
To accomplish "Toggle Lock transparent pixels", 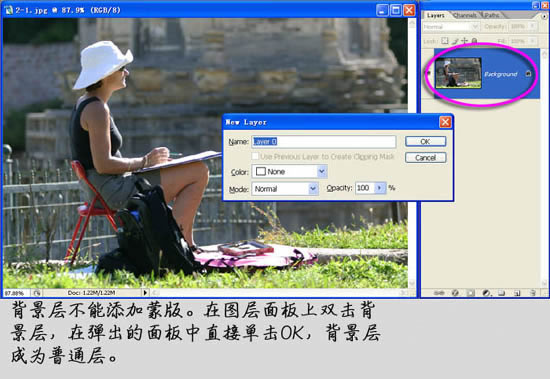I will 445,41.
